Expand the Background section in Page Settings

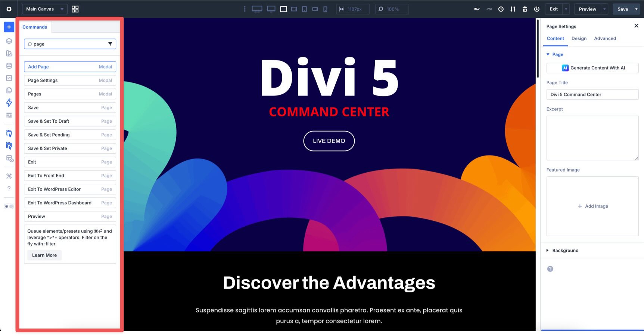click(x=565, y=250)
